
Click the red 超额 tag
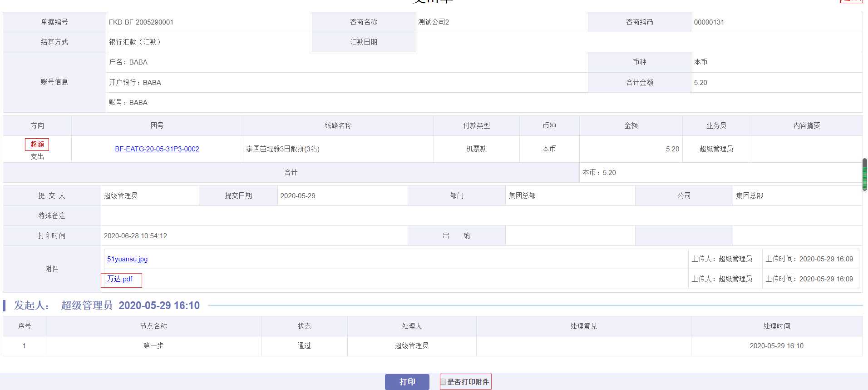tap(37, 145)
